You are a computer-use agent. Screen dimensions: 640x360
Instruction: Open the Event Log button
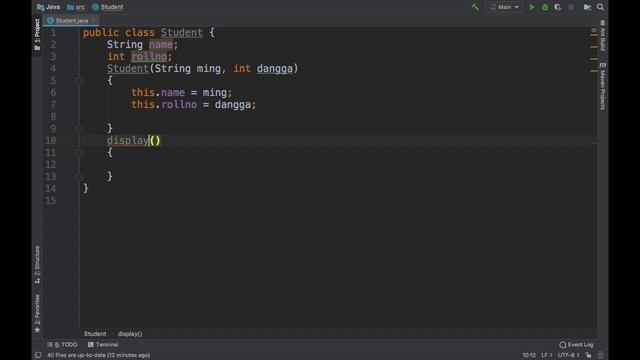pyautogui.click(x=576, y=345)
